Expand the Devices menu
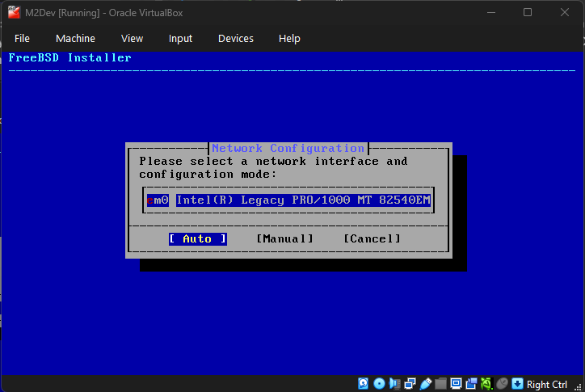The height and width of the screenshot is (392, 585). tap(235, 38)
